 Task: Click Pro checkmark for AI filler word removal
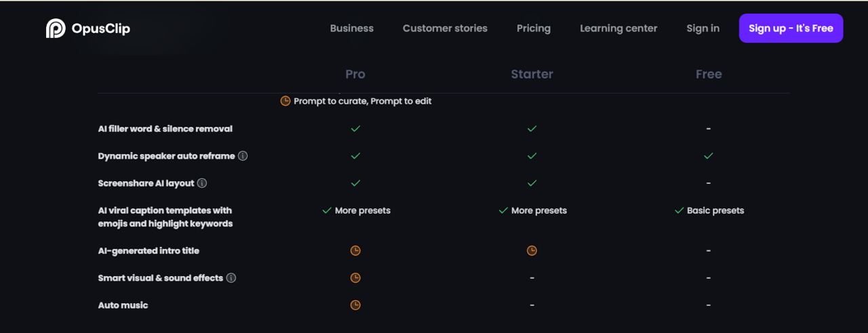click(x=355, y=129)
